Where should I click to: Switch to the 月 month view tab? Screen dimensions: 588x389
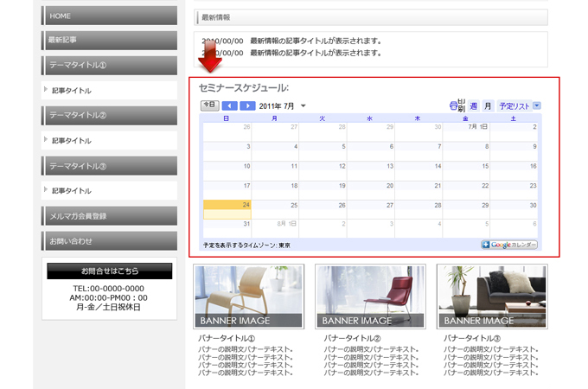point(488,105)
